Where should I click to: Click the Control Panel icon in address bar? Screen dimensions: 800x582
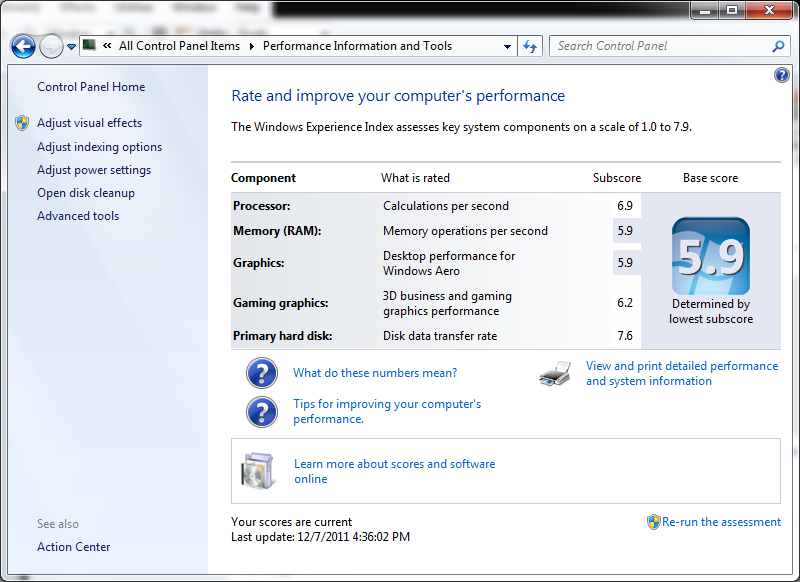pos(89,45)
